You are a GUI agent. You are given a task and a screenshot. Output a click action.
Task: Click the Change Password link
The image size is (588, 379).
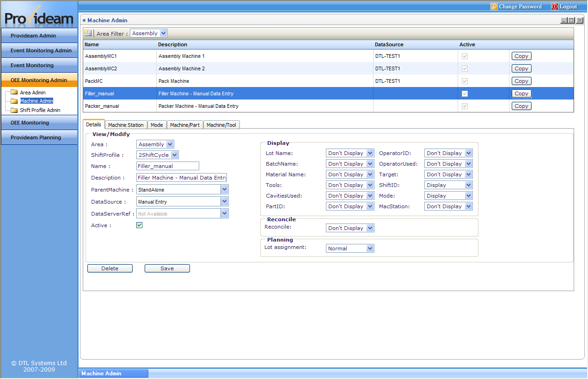[x=521, y=6]
